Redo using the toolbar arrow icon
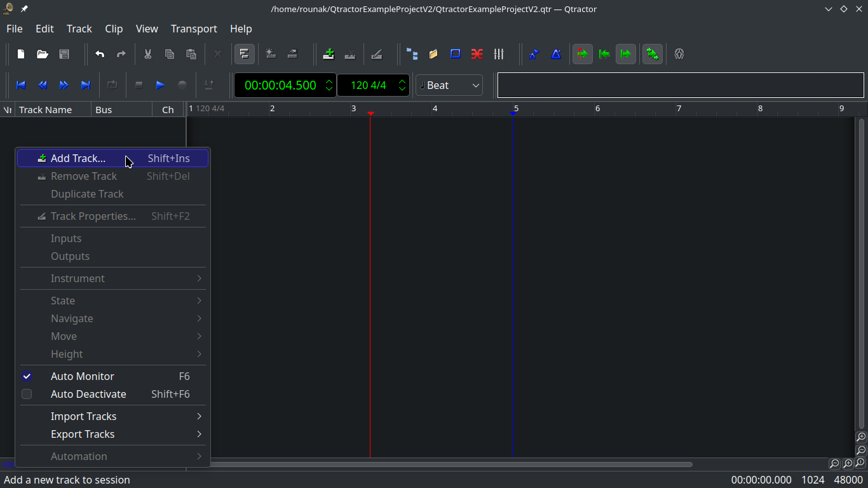The image size is (868, 488). point(121,54)
